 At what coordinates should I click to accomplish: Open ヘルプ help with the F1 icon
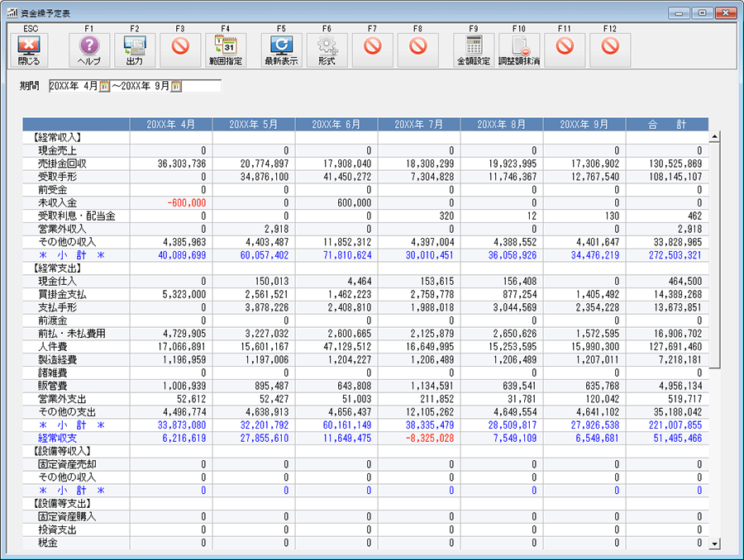coord(88,50)
